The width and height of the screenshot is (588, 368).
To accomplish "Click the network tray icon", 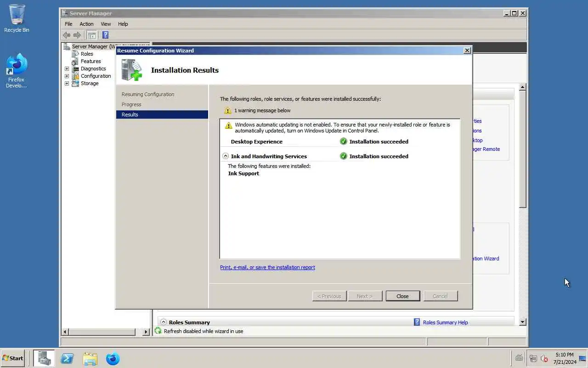I will [533, 358].
